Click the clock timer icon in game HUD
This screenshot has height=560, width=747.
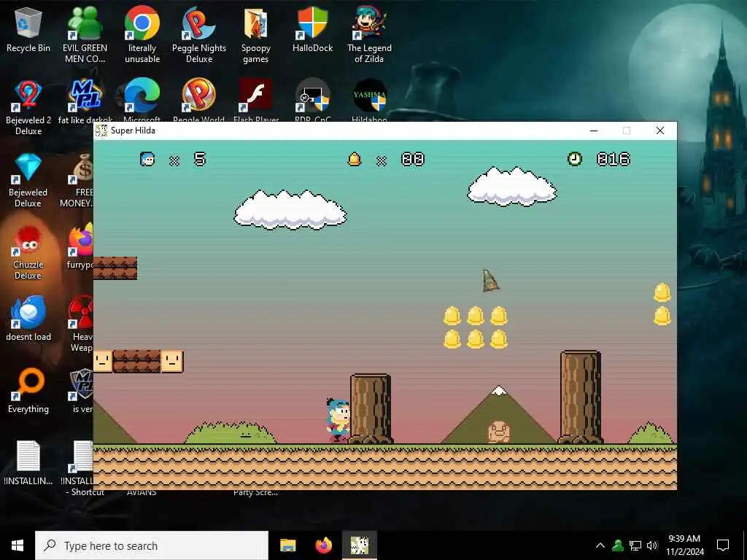click(x=575, y=158)
